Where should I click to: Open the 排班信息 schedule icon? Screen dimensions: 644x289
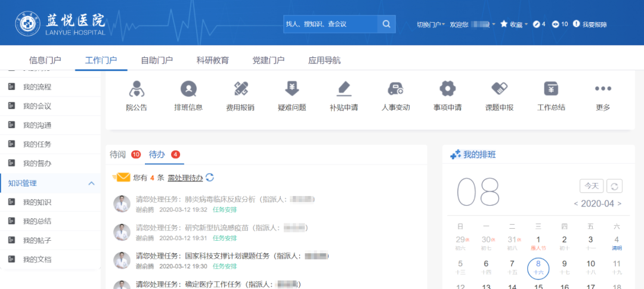click(188, 89)
